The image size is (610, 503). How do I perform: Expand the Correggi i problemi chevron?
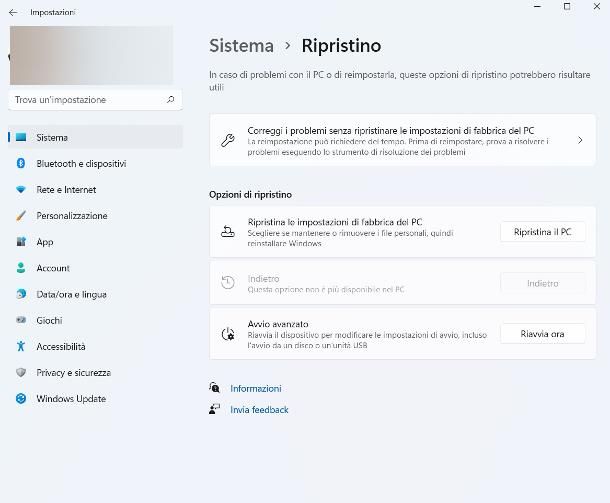click(x=580, y=140)
